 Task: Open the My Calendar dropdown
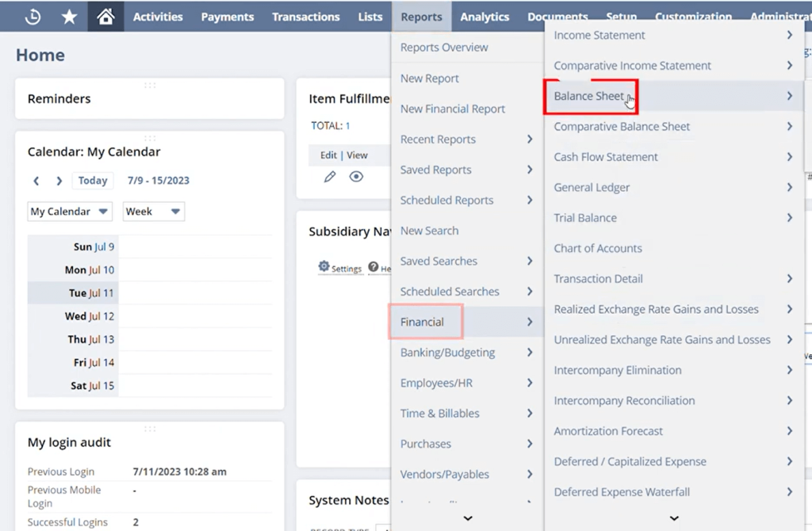(70, 212)
